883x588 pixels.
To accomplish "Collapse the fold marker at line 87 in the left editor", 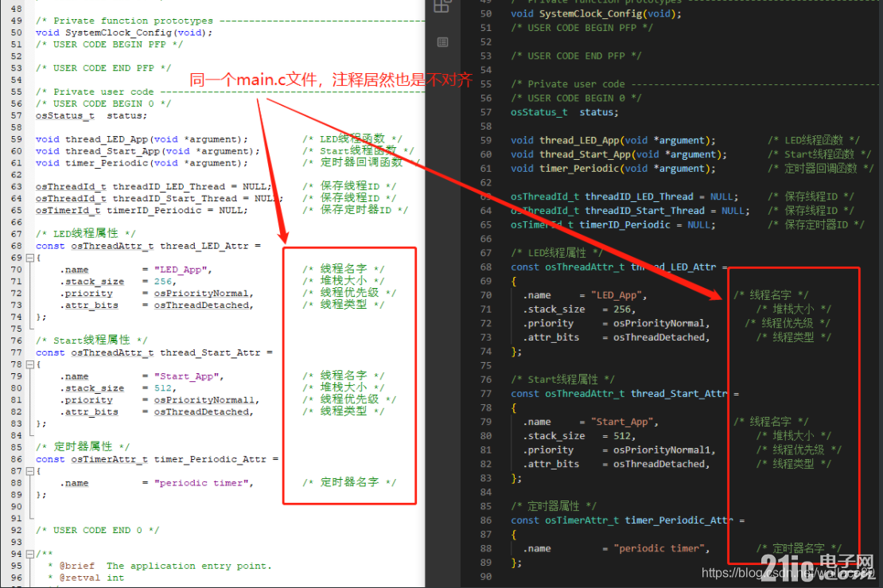I will coord(30,471).
